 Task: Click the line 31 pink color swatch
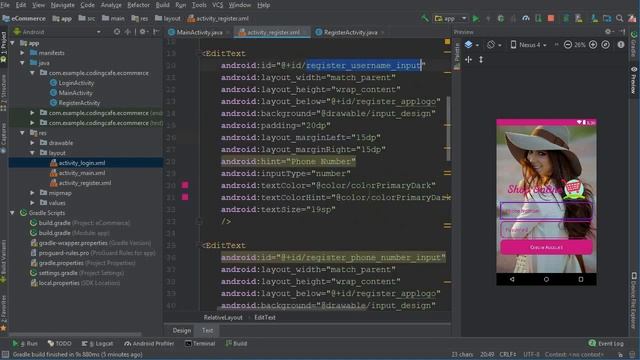coord(185,197)
